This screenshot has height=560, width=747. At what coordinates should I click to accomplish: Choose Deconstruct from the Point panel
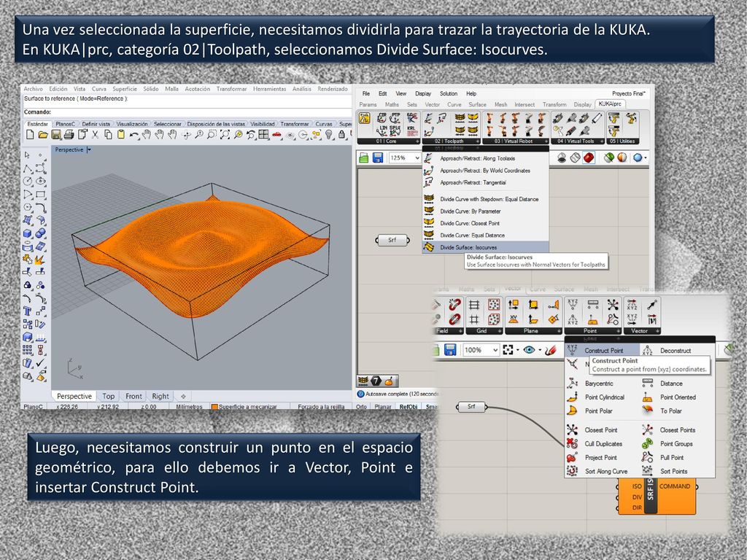(x=676, y=351)
